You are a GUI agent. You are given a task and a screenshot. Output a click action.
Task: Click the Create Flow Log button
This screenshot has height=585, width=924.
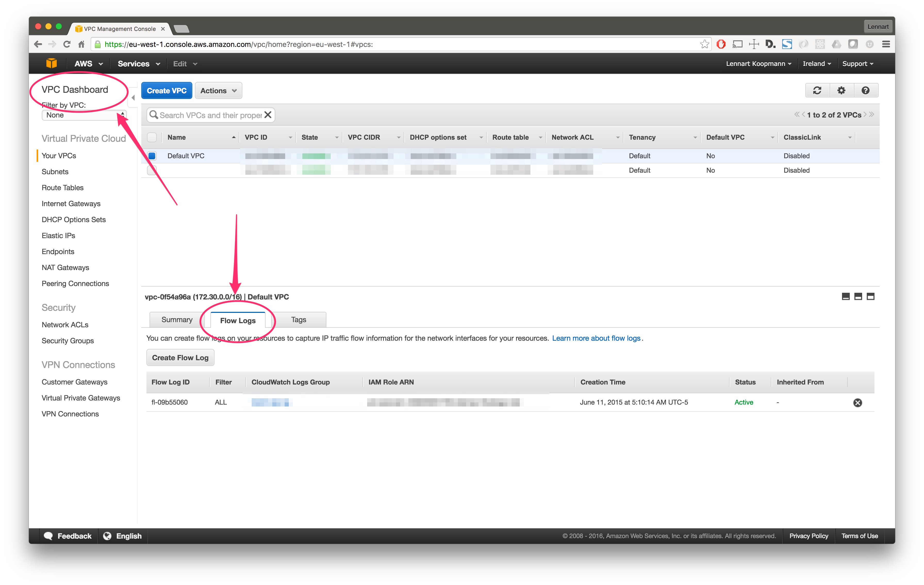(180, 357)
